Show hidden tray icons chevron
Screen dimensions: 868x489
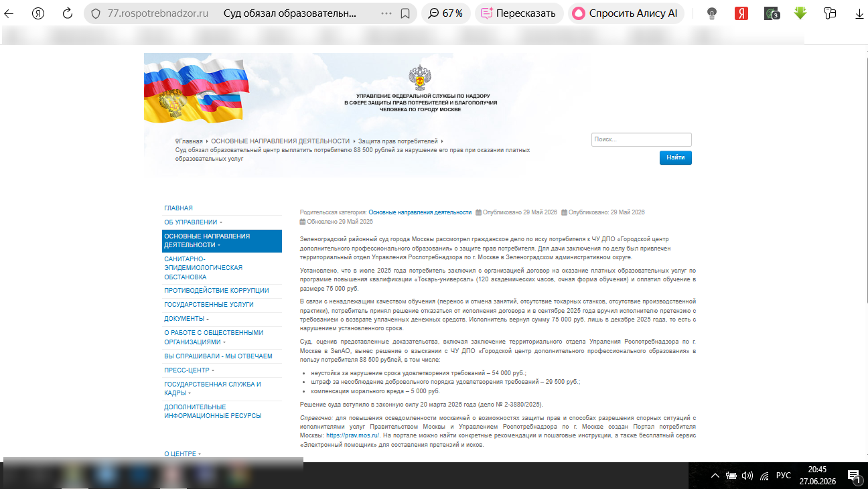coord(715,476)
